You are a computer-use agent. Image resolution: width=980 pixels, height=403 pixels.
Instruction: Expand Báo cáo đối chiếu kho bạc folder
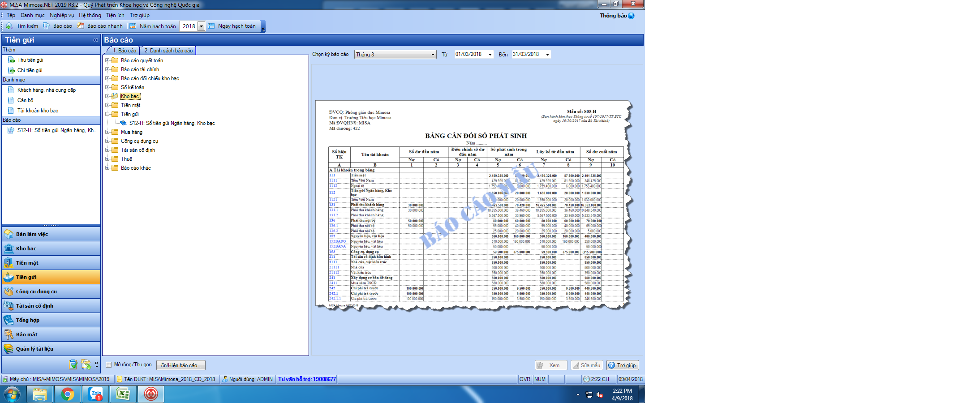[x=107, y=78]
